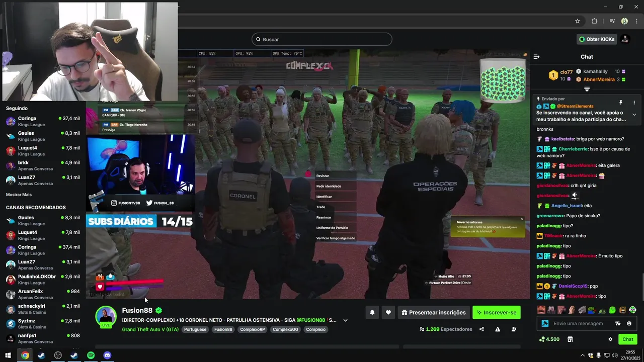This screenshot has height=362, width=644.
Task: Open the user profile avatar menu
Action: coord(625,39)
